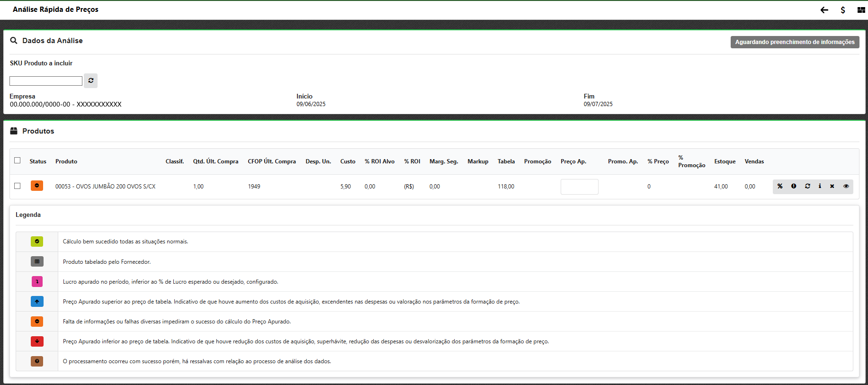Click the SKU Produto a incluir input
The height and width of the screenshot is (385, 868).
[46, 81]
